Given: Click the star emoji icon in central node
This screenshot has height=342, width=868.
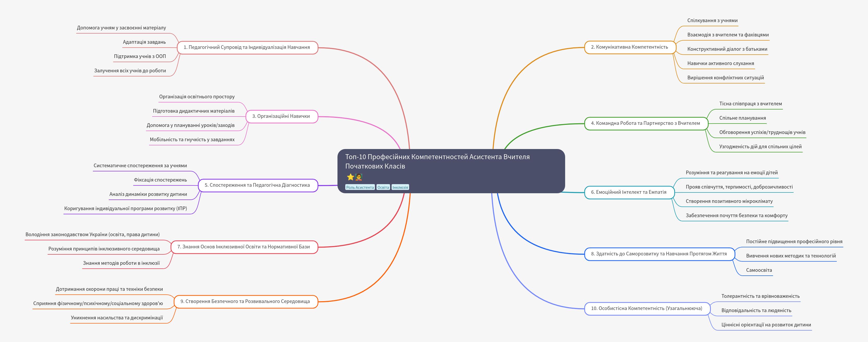Looking at the screenshot, I should coord(350,177).
